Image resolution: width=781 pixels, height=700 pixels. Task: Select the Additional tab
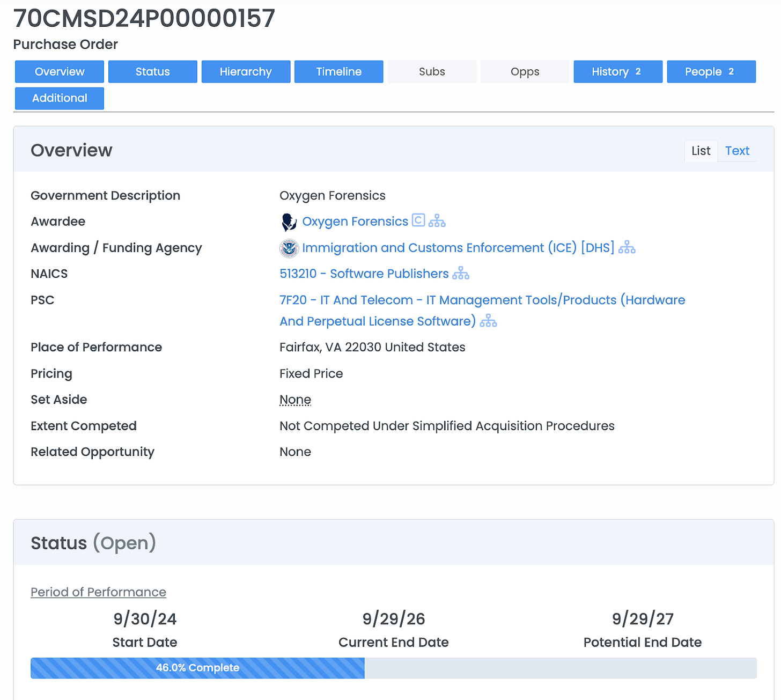click(x=60, y=98)
